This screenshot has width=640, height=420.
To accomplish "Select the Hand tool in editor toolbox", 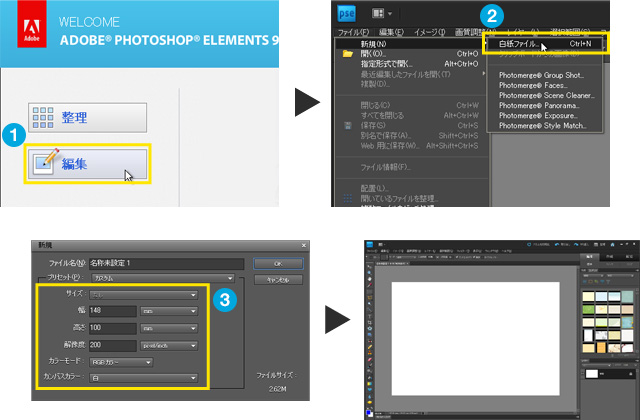I will (369, 279).
